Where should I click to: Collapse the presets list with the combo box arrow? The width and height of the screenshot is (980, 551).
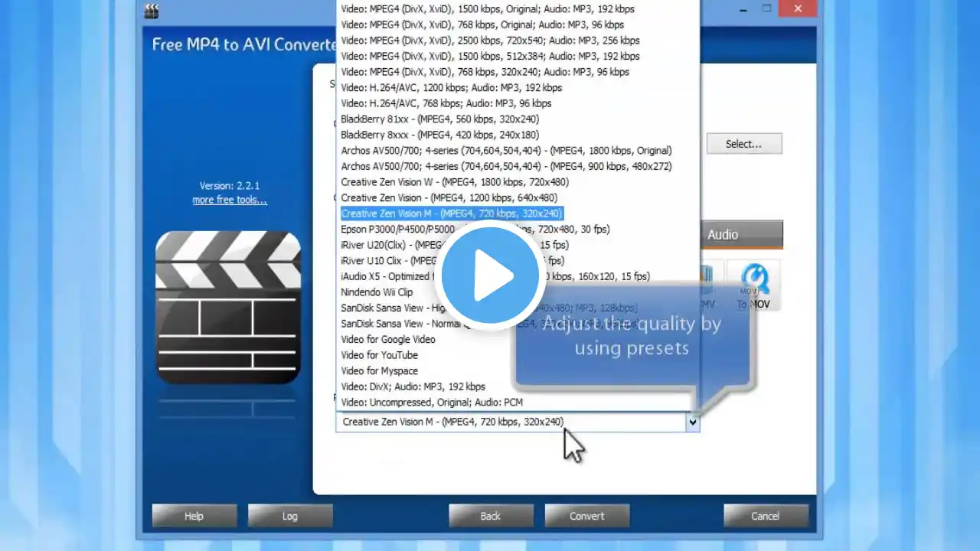pos(692,422)
